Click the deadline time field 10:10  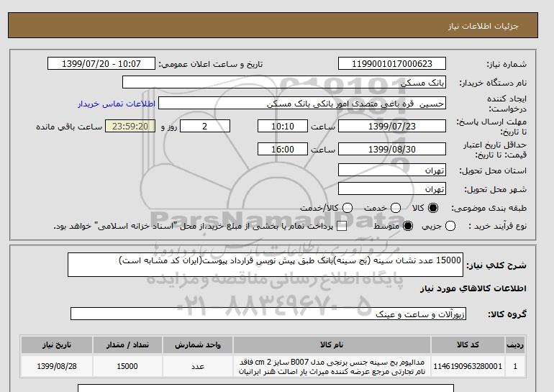coord(283,126)
